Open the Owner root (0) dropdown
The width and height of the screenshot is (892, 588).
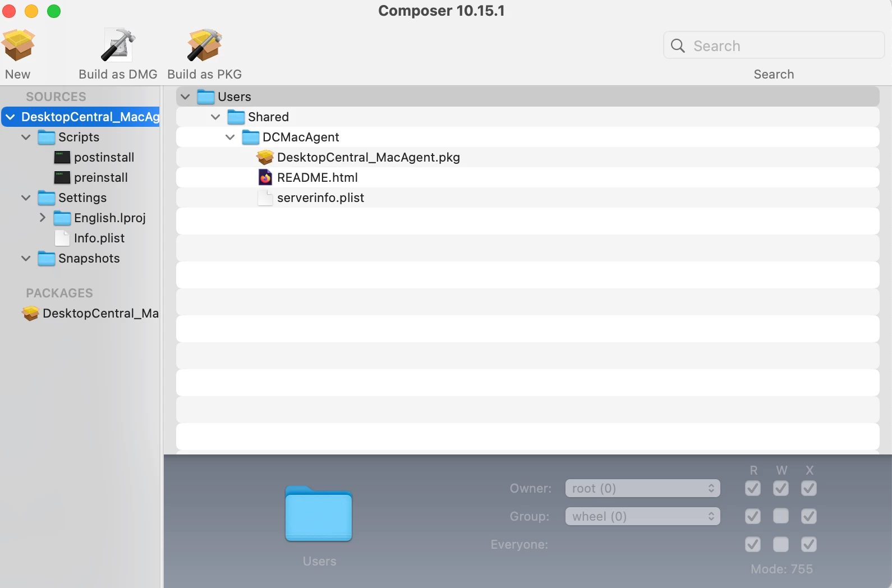(642, 488)
